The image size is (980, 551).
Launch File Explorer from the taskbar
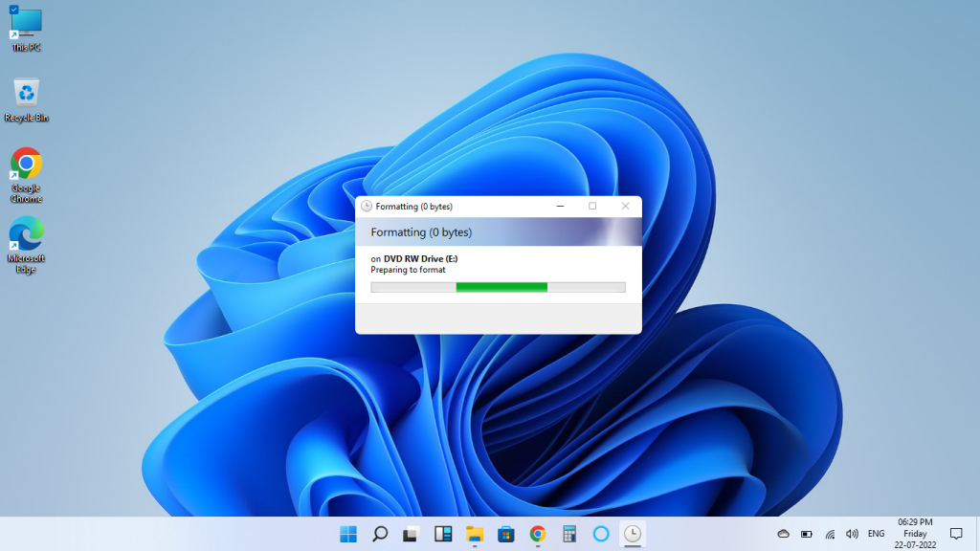coord(473,535)
